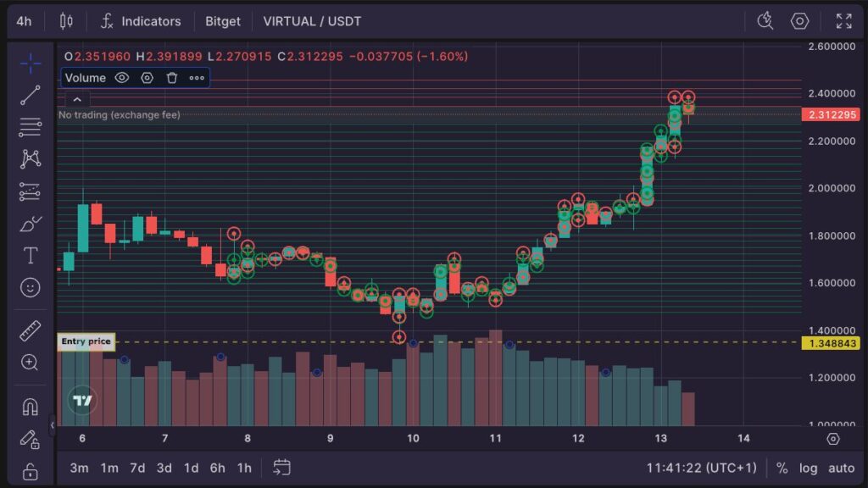Switch to the 7d time range
The image size is (868, 488).
[137, 468]
